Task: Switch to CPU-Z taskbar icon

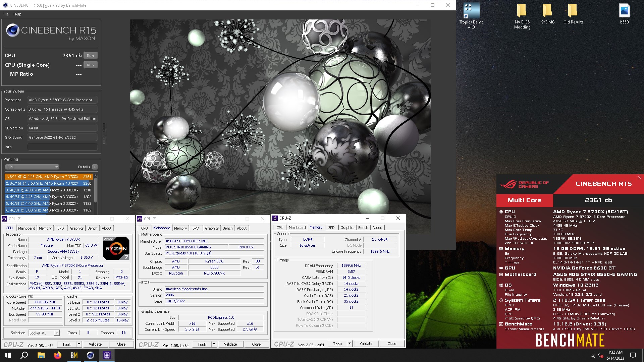Action: click(107, 355)
